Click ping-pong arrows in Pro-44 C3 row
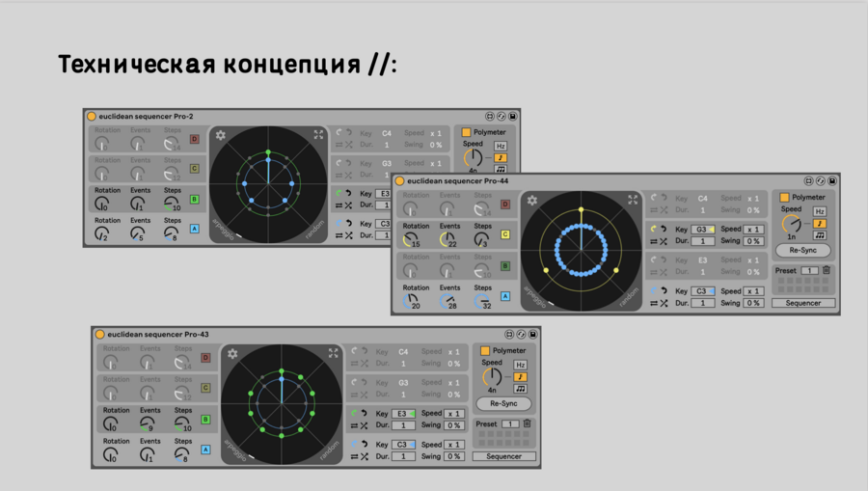 [x=654, y=303]
